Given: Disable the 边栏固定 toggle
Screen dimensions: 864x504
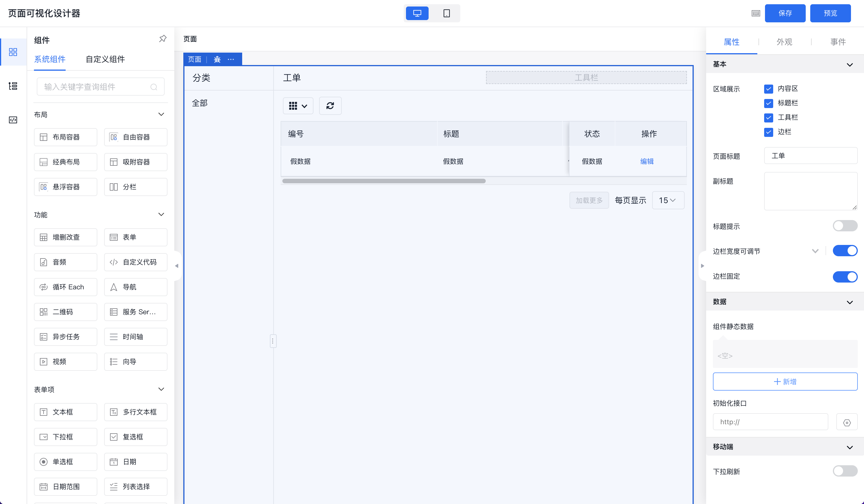Looking at the screenshot, I should [x=845, y=277].
